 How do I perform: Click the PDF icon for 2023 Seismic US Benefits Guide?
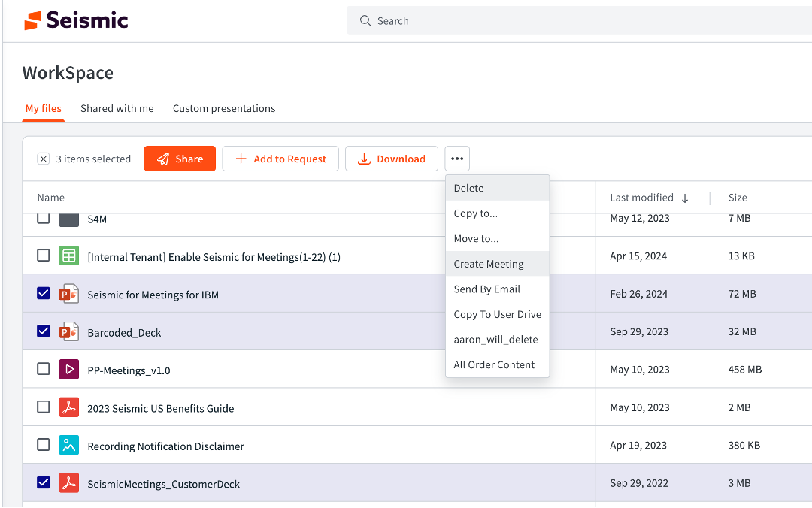[x=69, y=407]
